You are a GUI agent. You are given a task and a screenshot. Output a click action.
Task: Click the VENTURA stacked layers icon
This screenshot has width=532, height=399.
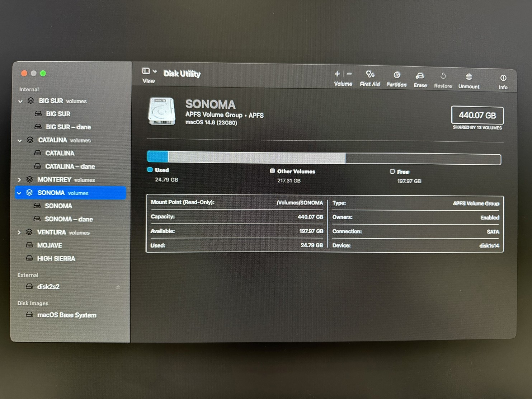pos(29,232)
